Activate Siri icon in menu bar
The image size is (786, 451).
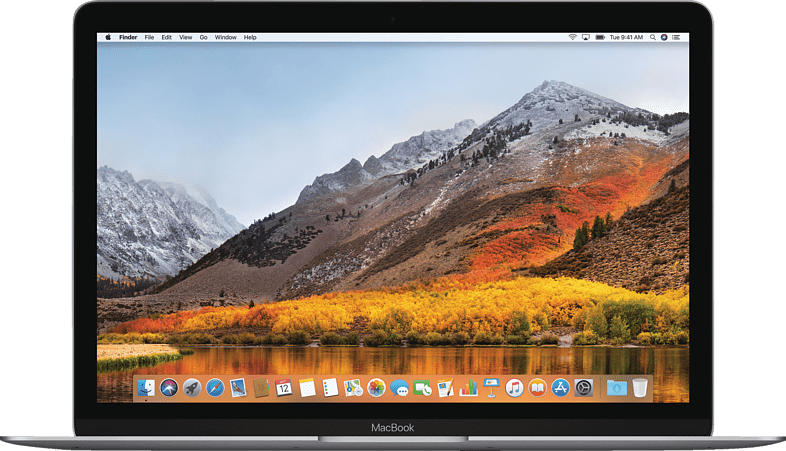point(664,37)
